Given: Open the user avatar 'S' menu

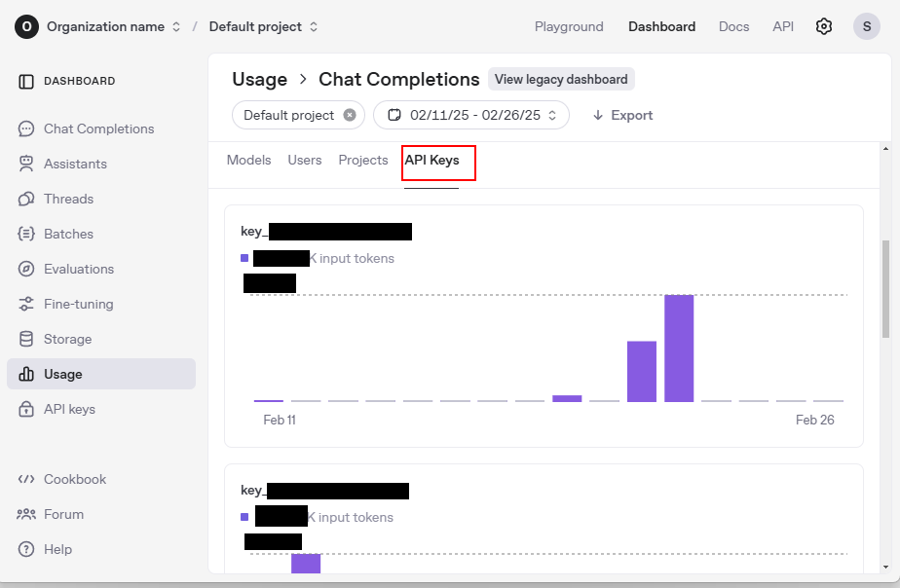Looking at the screenshot, I should point(866,26).
